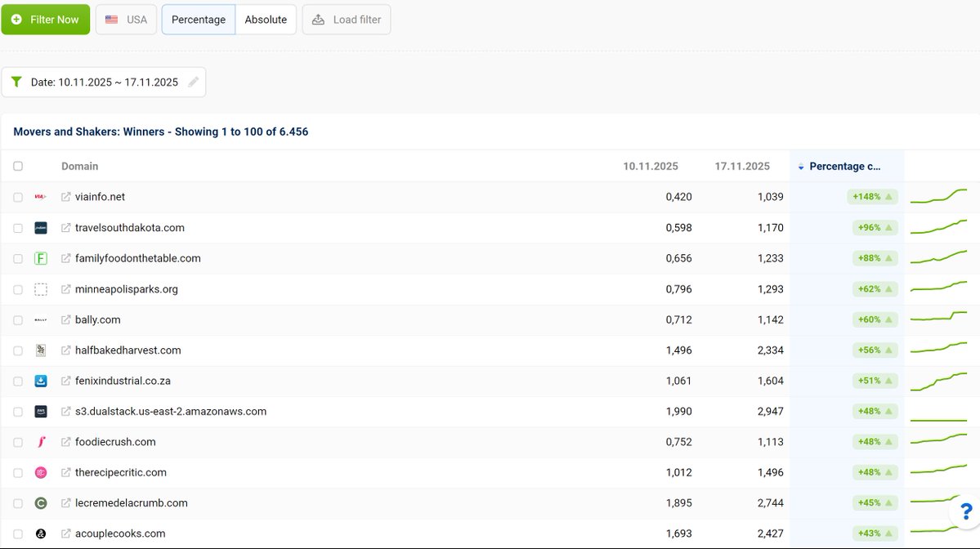The width and height of the screenshot is (980, 549).
Task: Open external link icon for bally.com
Action: pyautogui.click(x=65, y=319)
